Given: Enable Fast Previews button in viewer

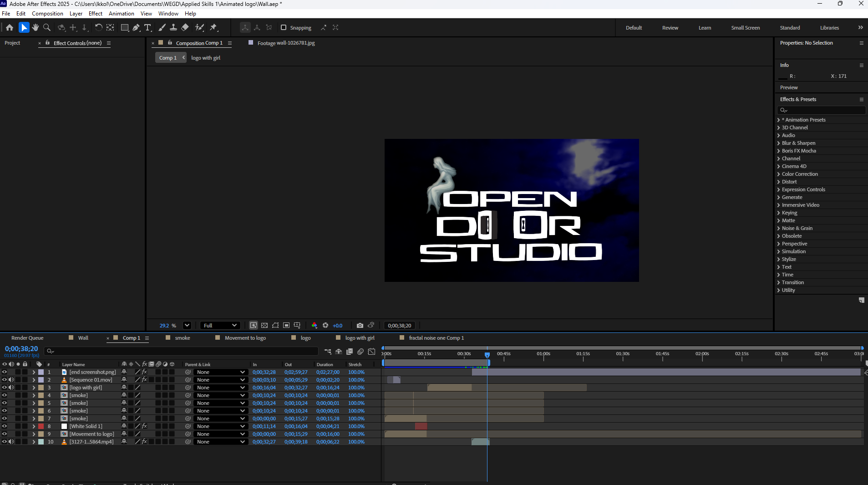Looking at the screenshot, I should 254,325.
